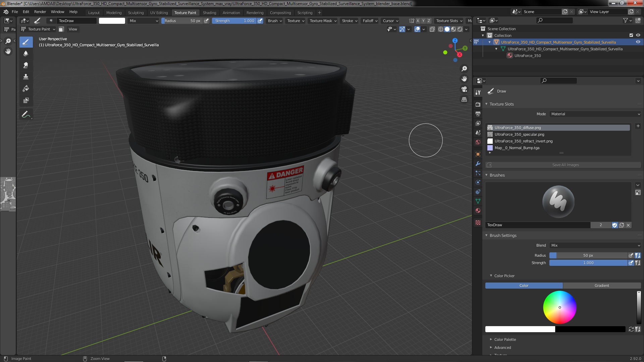Open the Brush popover dropdown
Screen dimensions: 644x362
(275, 21)
